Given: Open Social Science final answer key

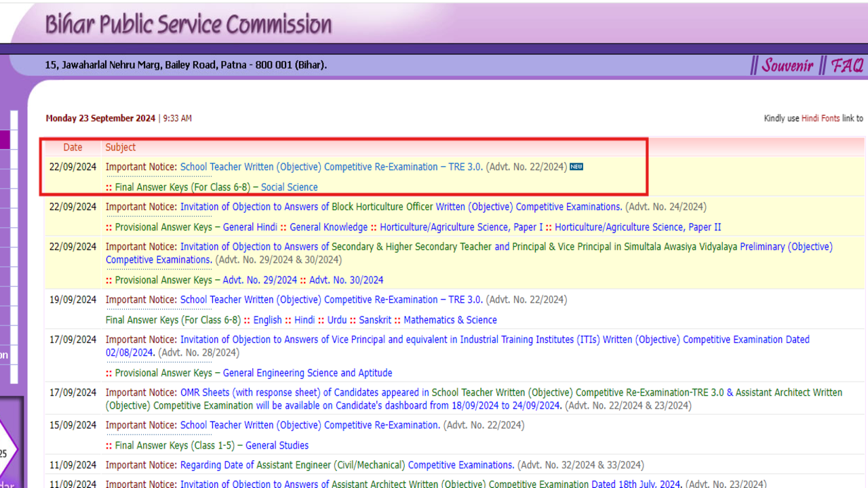Looking at the screenshot, I should pos(289,187).
